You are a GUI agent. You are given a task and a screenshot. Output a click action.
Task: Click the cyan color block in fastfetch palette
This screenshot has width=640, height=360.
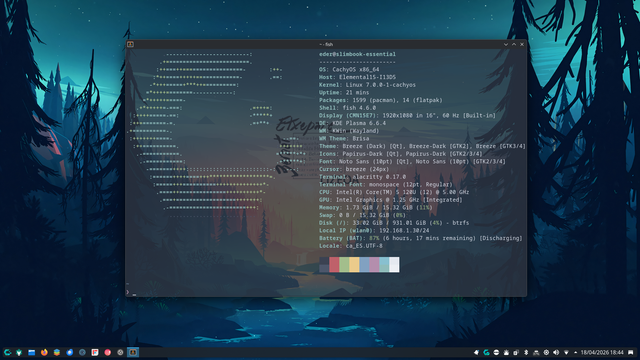[x=384, y=264]
